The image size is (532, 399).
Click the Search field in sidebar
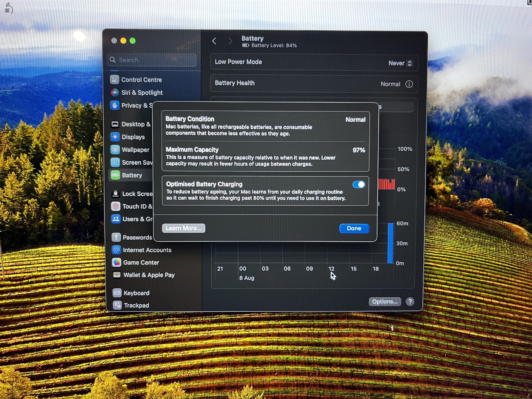(152, 60)
